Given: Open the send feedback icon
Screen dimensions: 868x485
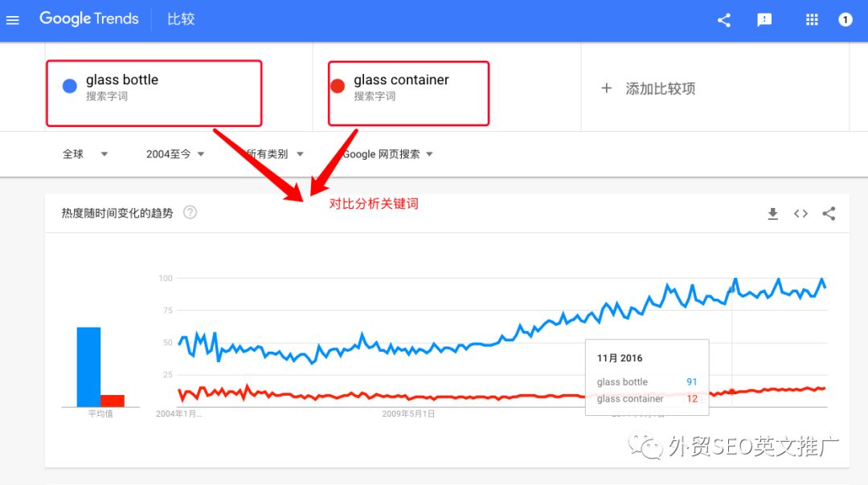Looking at the screenshot, I should [764, 20].
